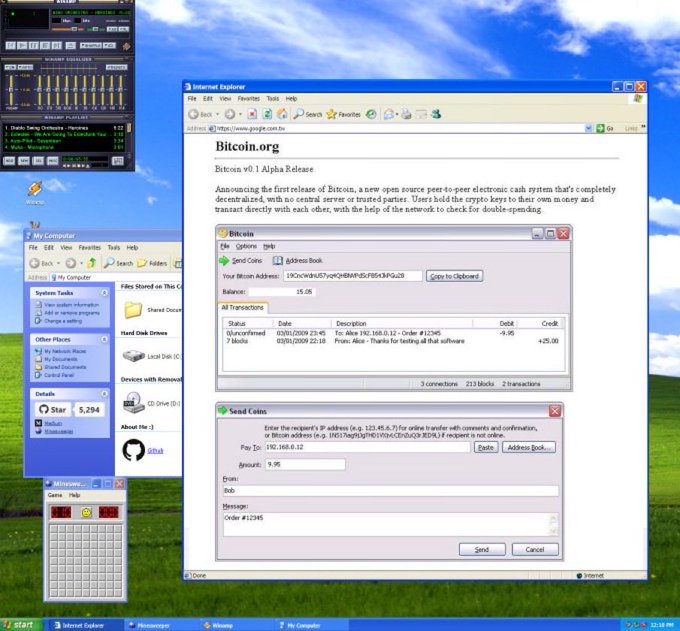Click the Winamp equalizer Preamp slider

coord(11,90)
